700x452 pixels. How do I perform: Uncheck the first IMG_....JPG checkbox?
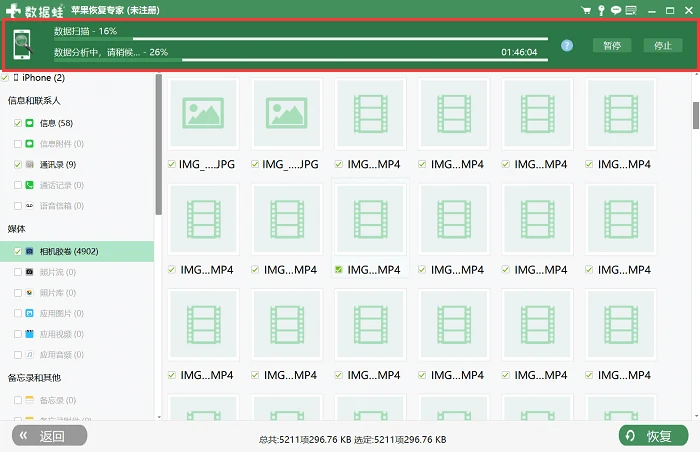[x=171, y=164]
